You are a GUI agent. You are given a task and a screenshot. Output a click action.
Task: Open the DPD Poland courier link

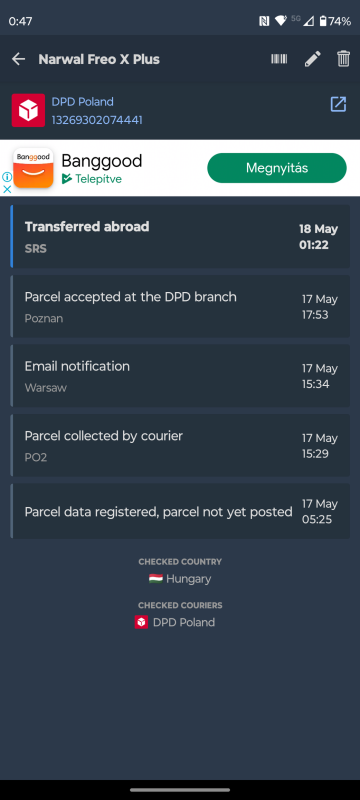point(83,102)
